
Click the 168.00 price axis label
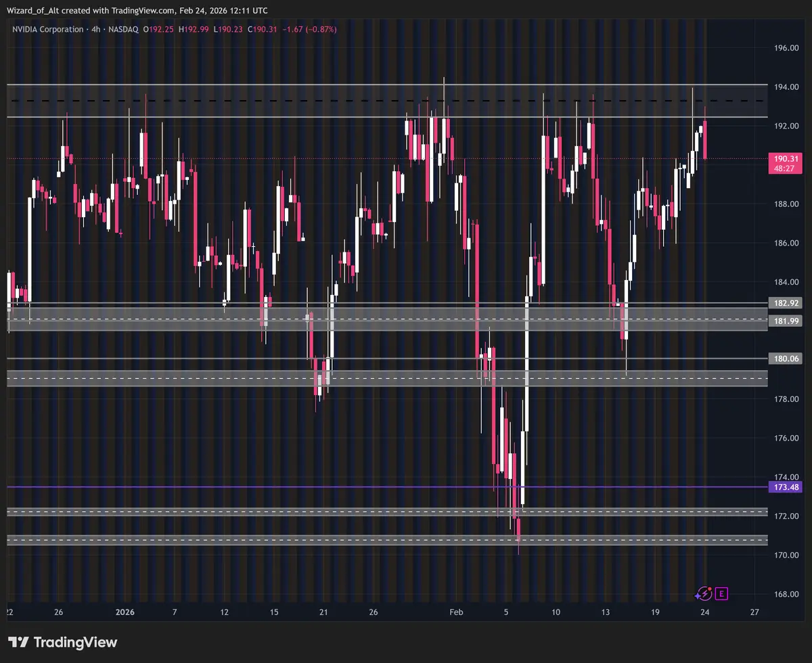click(x=785, y=595)
